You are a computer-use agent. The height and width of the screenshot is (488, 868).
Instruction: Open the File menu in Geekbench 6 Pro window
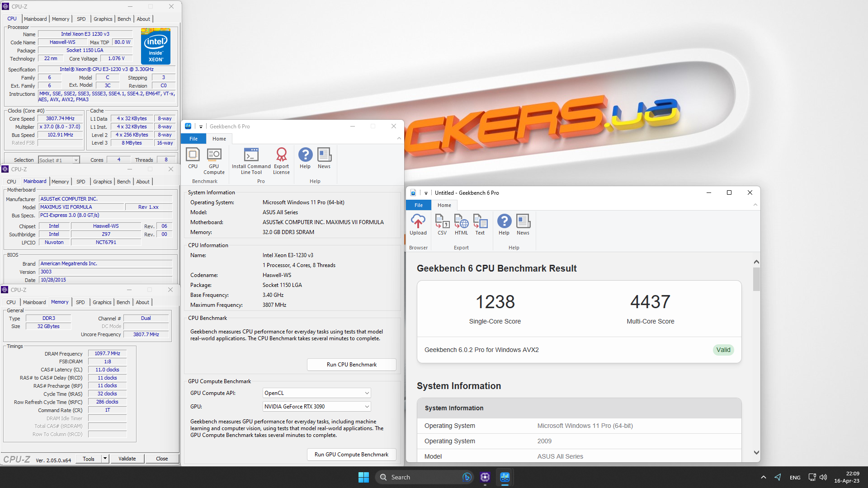tap(193, 139)
